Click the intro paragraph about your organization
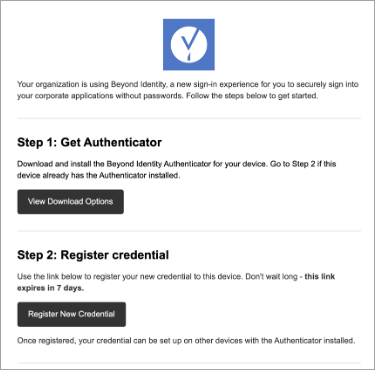 (x=188, y=90)
